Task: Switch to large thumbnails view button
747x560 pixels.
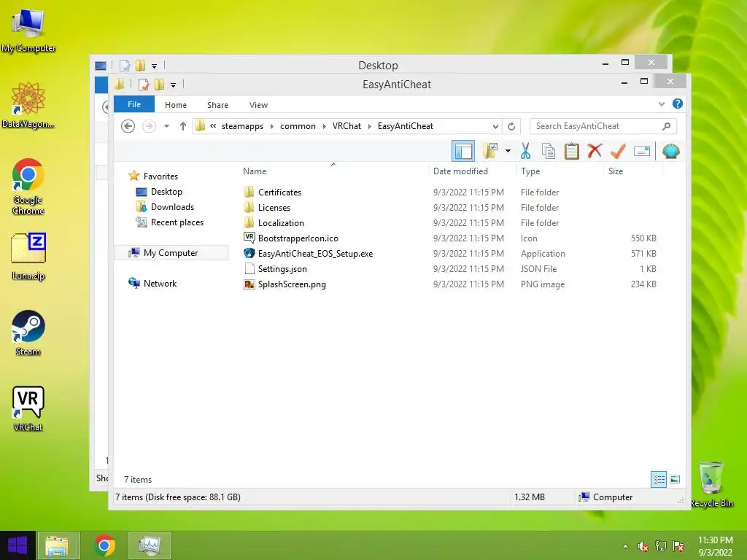Action: coord(675,479)
